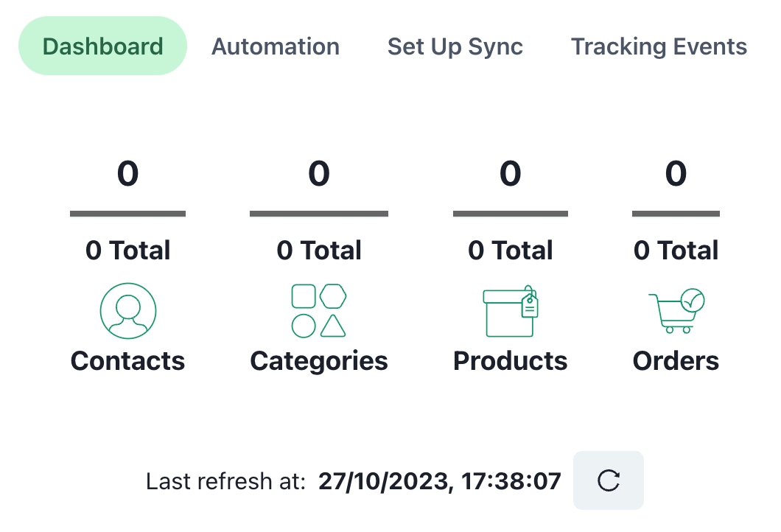The image size is (781, 532).
Task: Switch to the Automation tab
Action: pyautogui.click(x=276, y=46)
